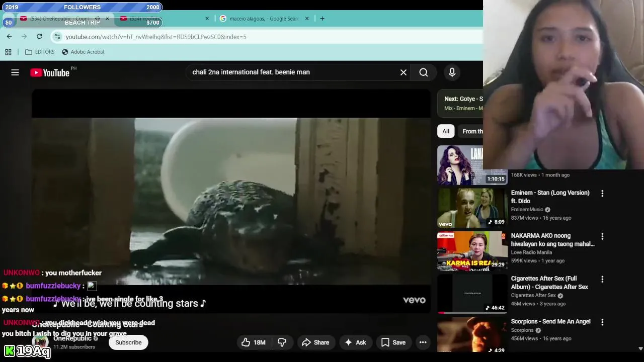This screenshot has width=644, height=362.
Task: Close the maceio alagoas Google Search tab
Action: coord(307,19)
